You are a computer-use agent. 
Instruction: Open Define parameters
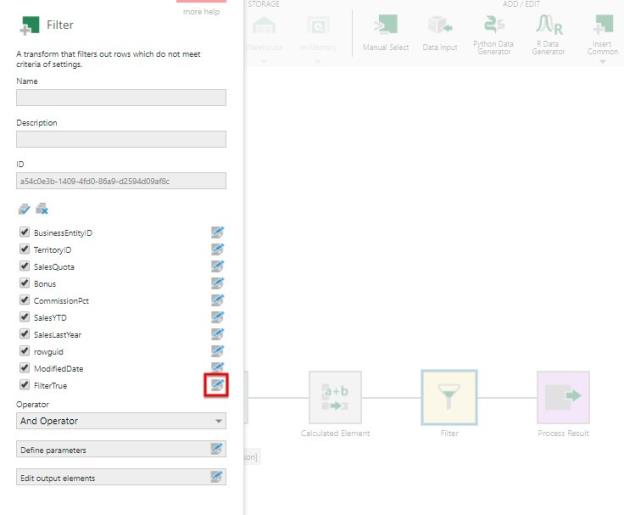pos(121,451)
